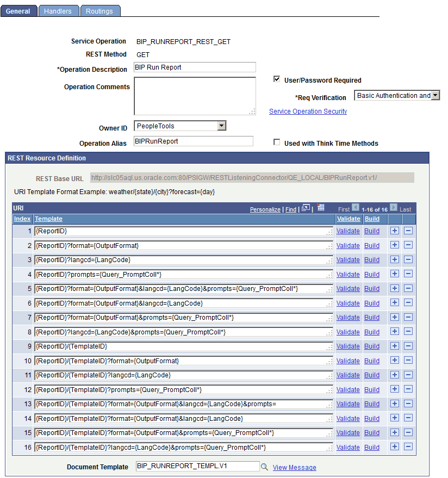The width and height of the screenshot is (448, 478).
Task: Add a new row after URI index 9
Action: (x=395, y=346)
